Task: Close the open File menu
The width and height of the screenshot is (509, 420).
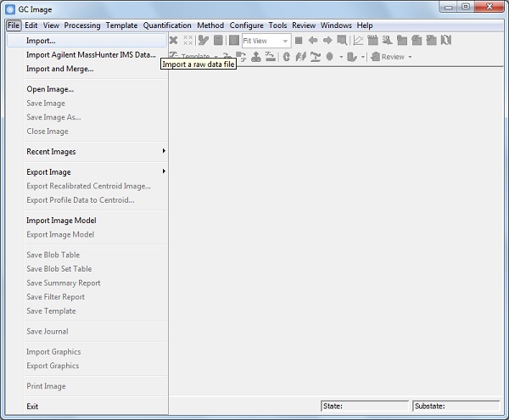Action: [x=14, y=25]
